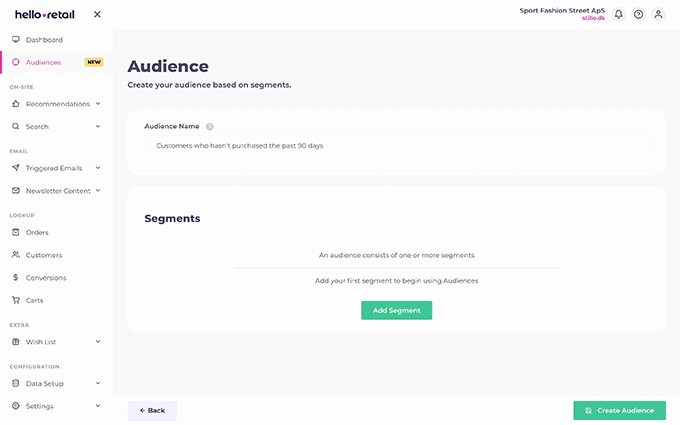Click the hello retail logo
The width and height of the screenshot is (680, 425).
pos(45,14)
